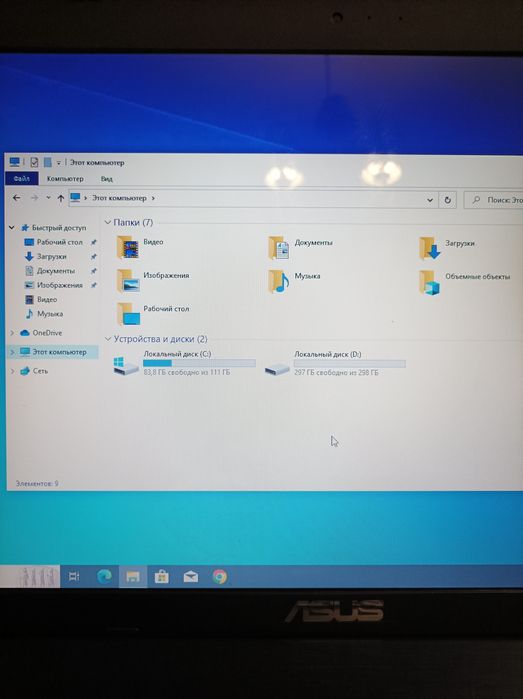Open the Музыка folder in main pane

(294, 281)
